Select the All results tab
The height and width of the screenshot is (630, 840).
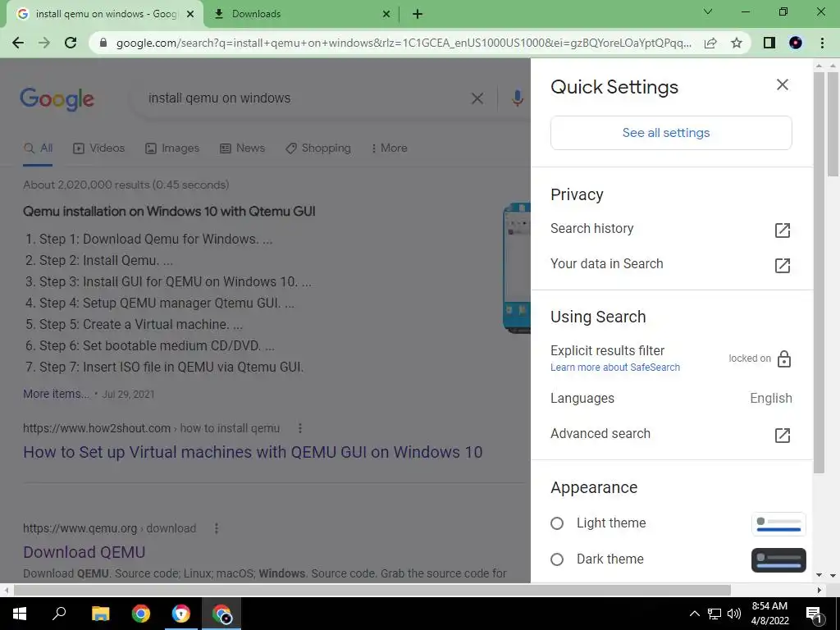pos(38,148)
